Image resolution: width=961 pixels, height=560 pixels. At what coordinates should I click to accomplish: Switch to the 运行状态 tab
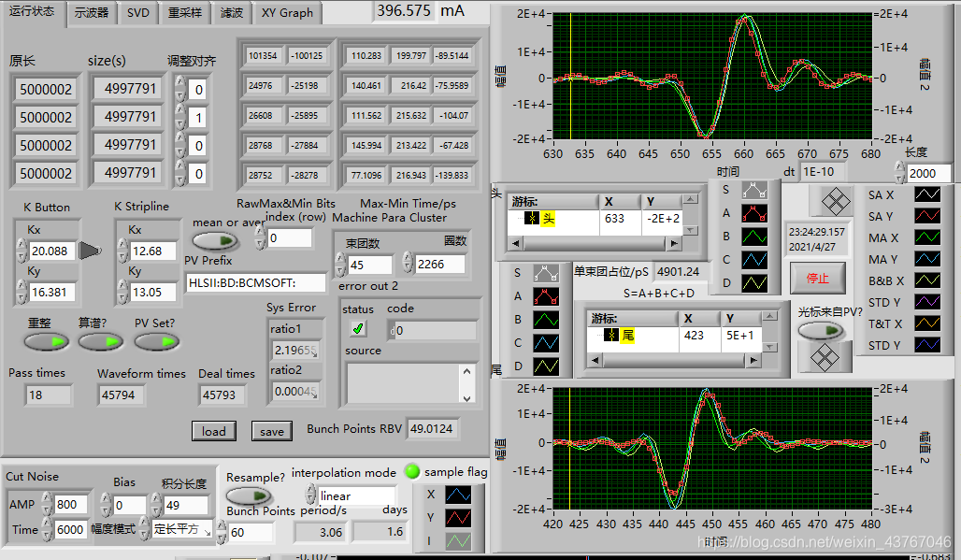click(32, 11)
